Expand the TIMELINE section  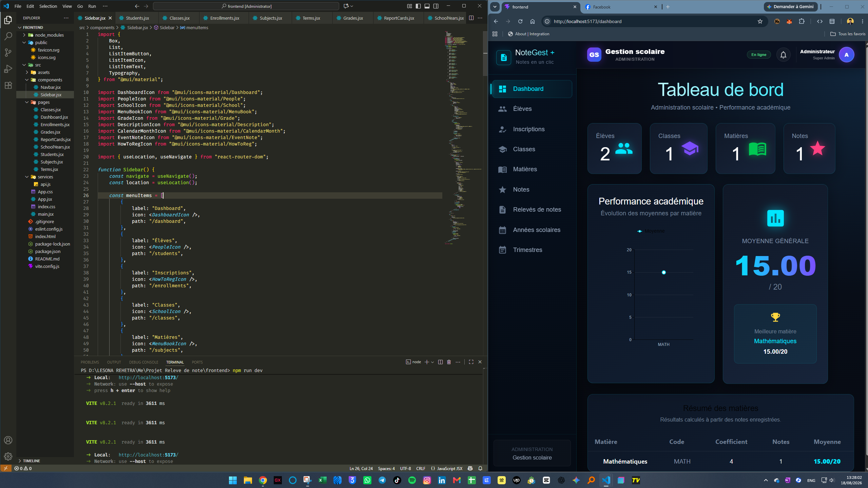pos(45,461)
